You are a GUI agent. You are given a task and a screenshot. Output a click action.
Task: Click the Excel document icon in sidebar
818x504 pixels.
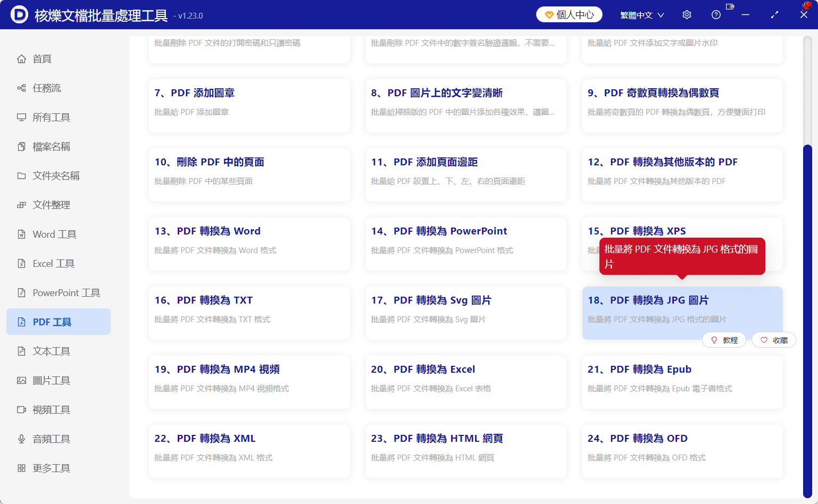point(21,264)
